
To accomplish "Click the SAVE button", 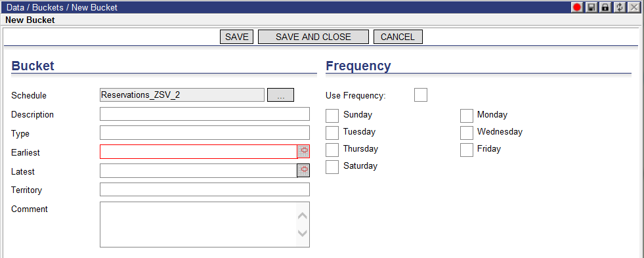I will coord(237,37).
